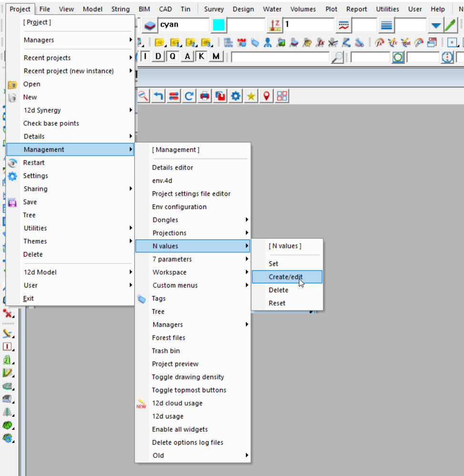Toggle the M snap button
Screen dimensions: 464x476
[217, 57]
